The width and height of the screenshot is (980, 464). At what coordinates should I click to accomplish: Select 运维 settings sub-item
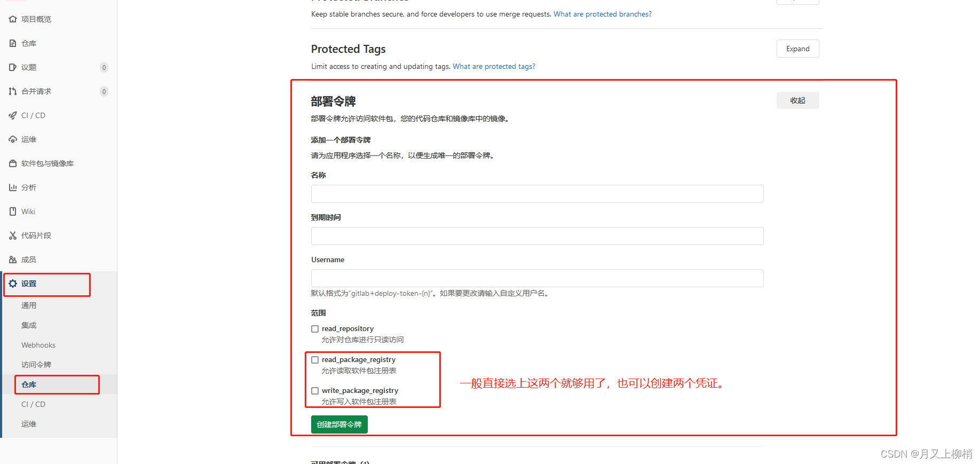29,424
